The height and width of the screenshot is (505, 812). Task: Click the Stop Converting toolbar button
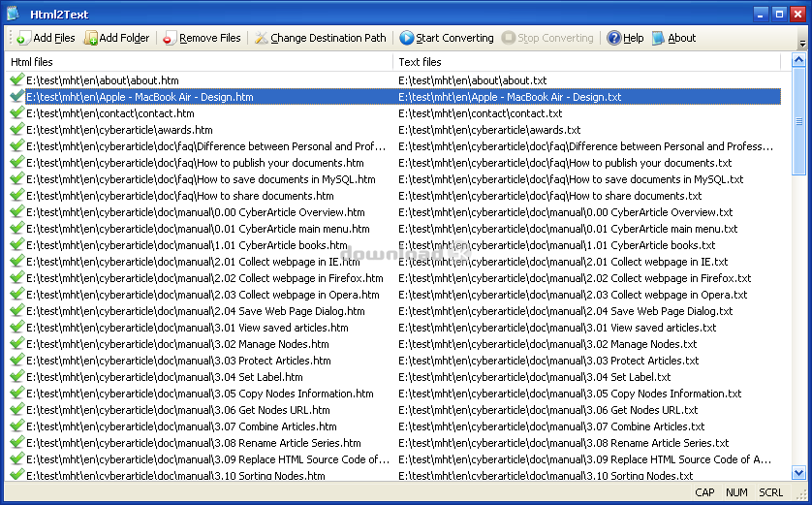(547, 38)
